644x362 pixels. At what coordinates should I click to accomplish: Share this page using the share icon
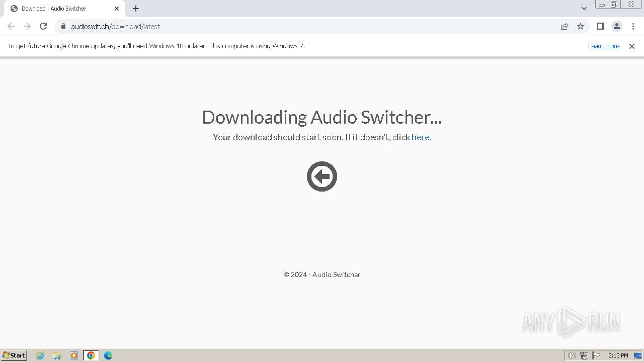click(x=565, y=26)
